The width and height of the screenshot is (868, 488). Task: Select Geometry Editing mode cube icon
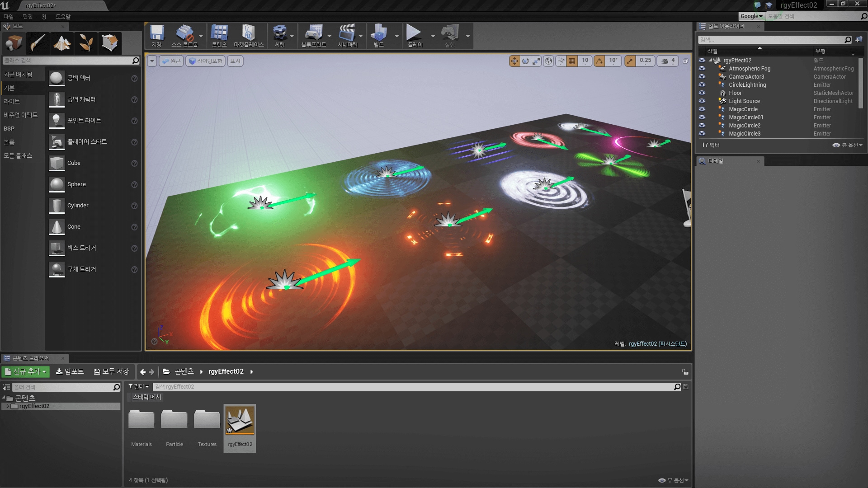click(x=110, y=43)
